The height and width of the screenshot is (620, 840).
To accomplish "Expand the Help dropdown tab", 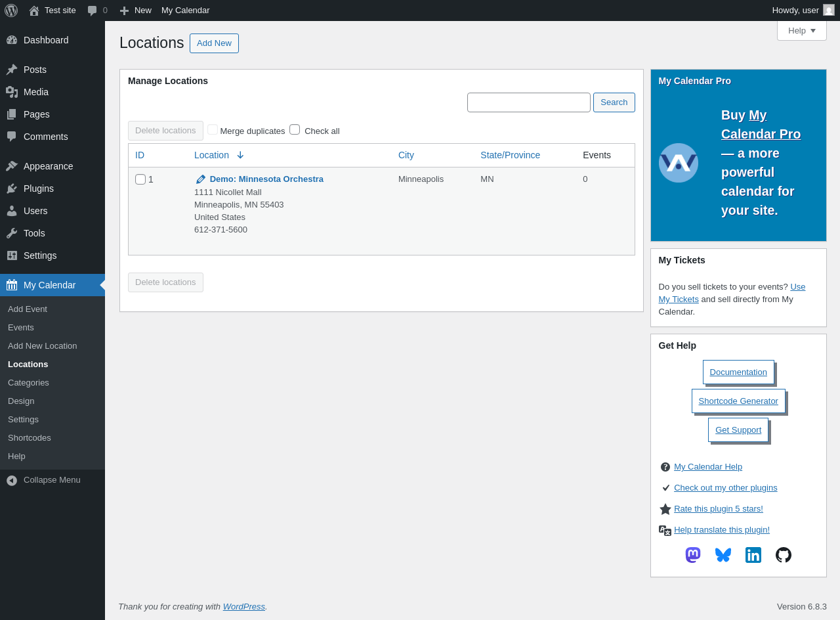I will [801, 30].
